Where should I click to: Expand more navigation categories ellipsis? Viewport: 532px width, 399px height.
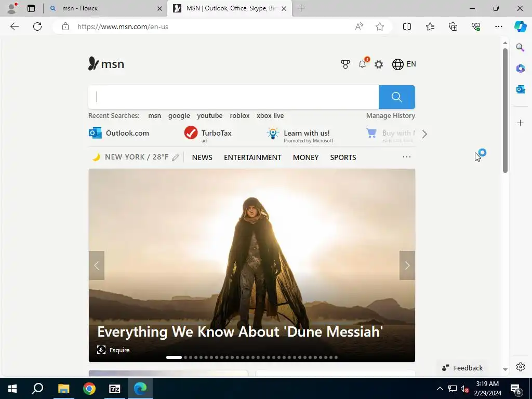click(406, 157)
